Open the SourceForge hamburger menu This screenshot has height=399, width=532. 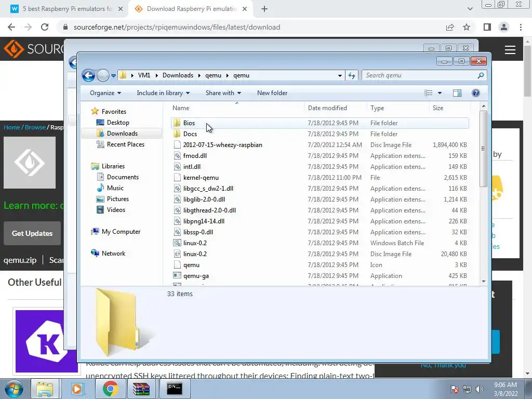[x=510, y=50]
